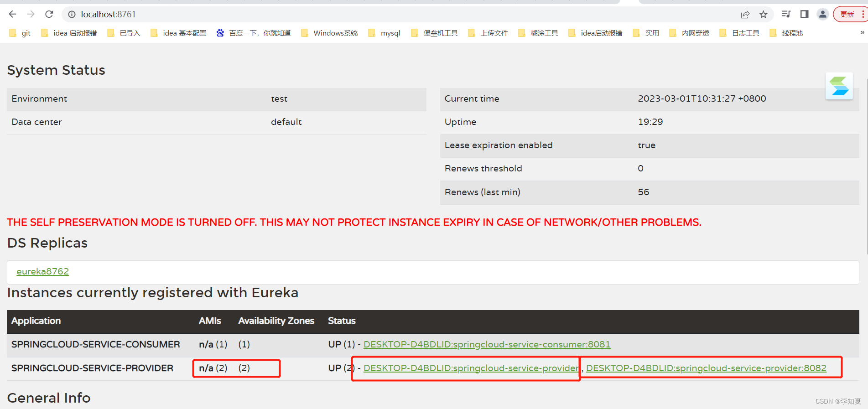
Task: Share this page icon
Action: tap(745, 15)
